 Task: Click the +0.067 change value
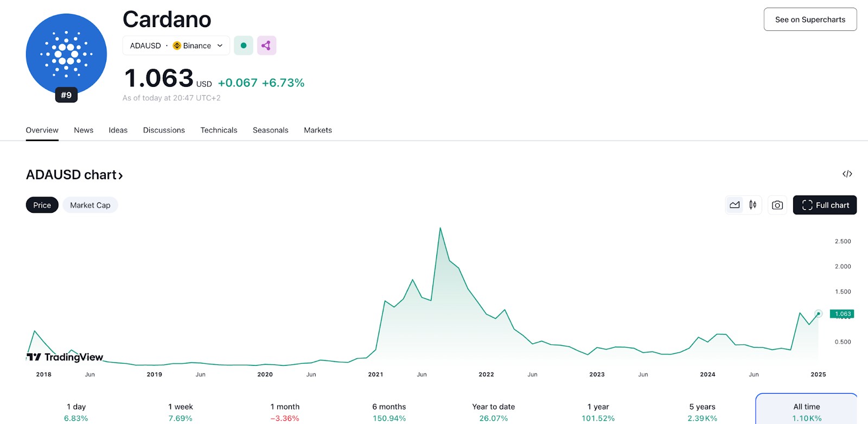click(x=238, y=83)
